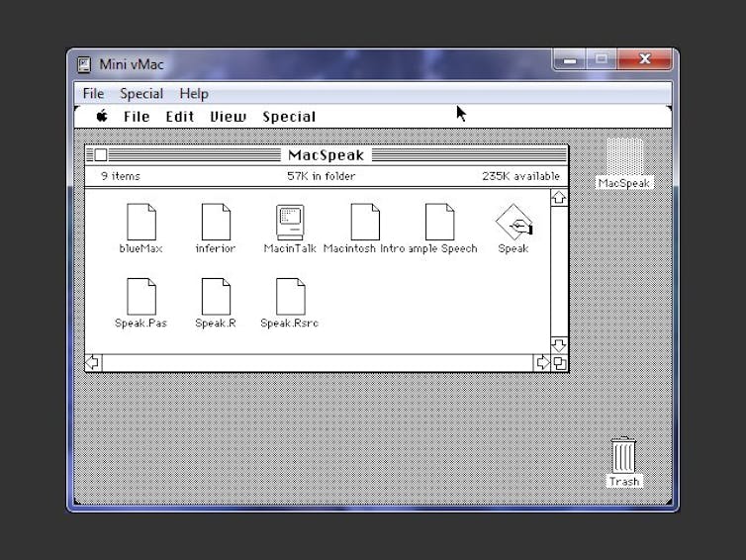Screen dimensions: 746x560
Task: Select the inferior document icon
Action: [x=216, y=222]
